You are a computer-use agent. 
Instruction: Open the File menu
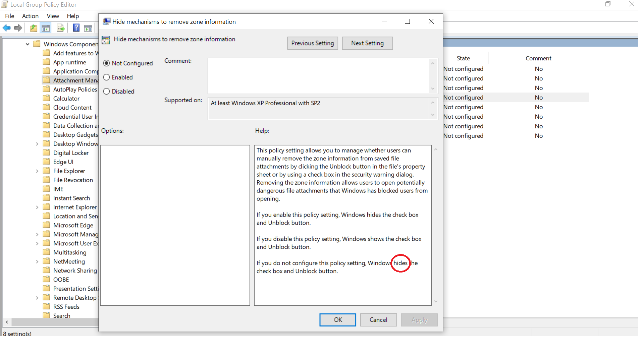(9, 16)
